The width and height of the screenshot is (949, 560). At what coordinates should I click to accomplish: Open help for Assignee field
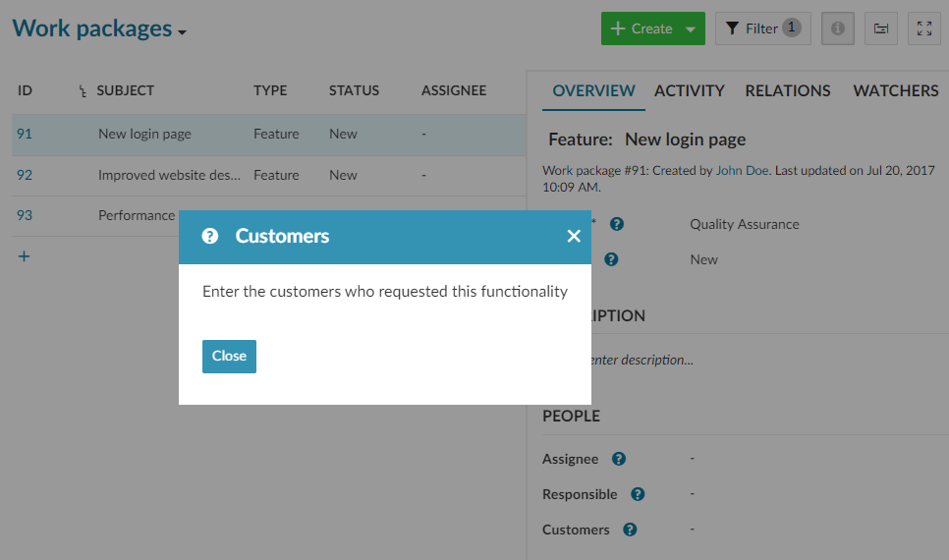pyautogui.click(x=618, y=459)
